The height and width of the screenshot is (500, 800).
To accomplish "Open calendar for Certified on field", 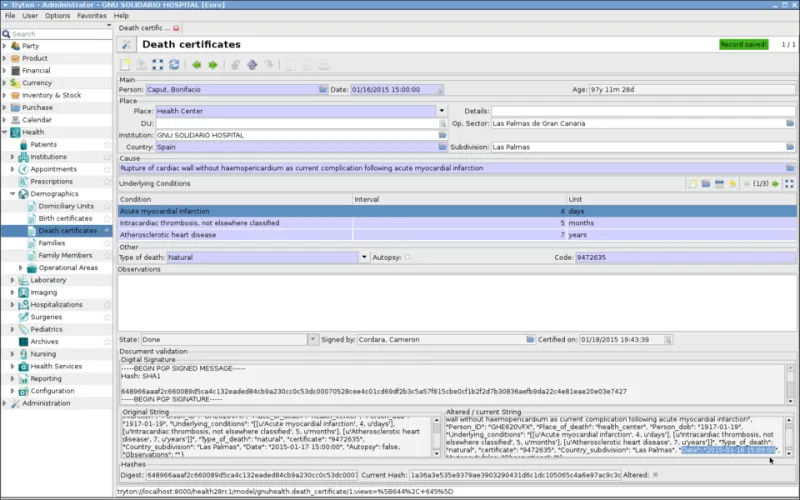I will [x=668, y=340].
